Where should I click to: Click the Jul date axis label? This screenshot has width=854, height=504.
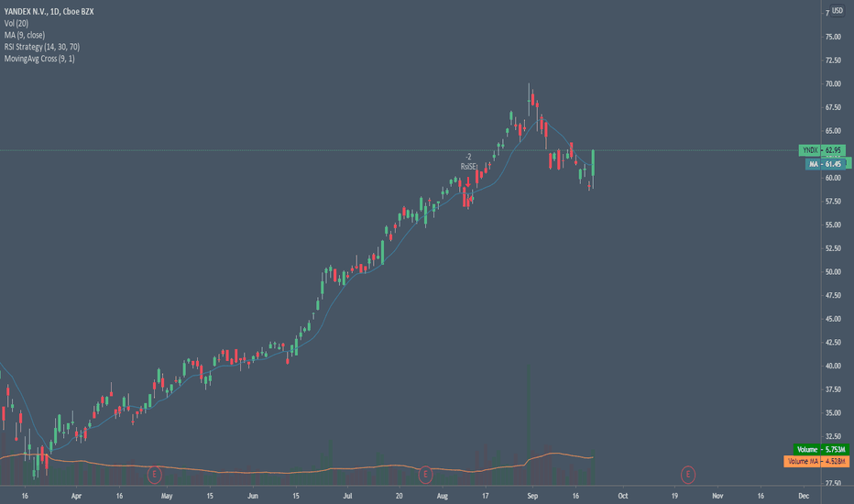point(347,496)
